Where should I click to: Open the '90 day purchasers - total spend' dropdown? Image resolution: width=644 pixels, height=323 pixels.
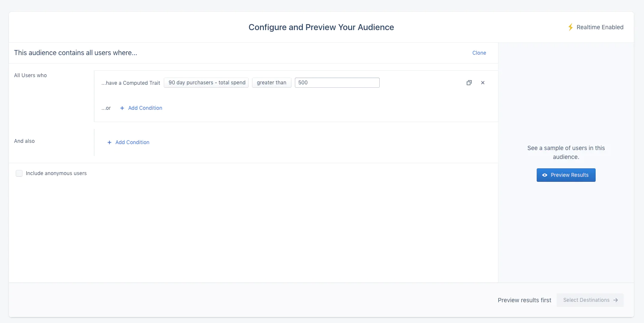pyautogui.click(x=206, y=83)
